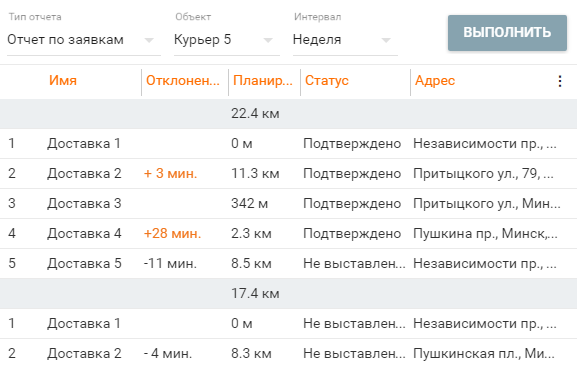Sort by the Отклонен... column header
Viewport: 577px width, 367px height.
click(183, 81)
